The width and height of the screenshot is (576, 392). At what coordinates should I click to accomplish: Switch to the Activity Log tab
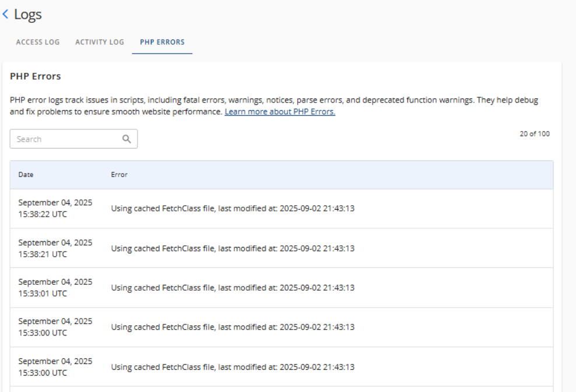tap(99, 42)
